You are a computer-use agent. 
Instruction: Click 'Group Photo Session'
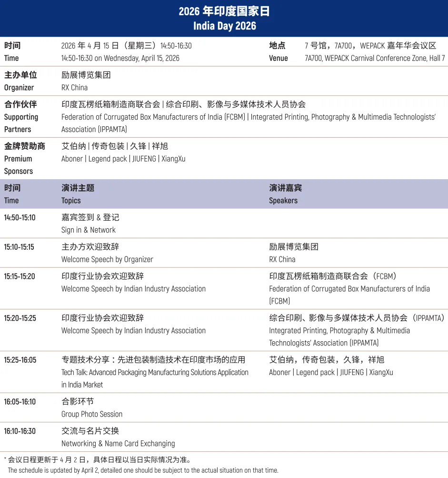(x=92, y=414)
